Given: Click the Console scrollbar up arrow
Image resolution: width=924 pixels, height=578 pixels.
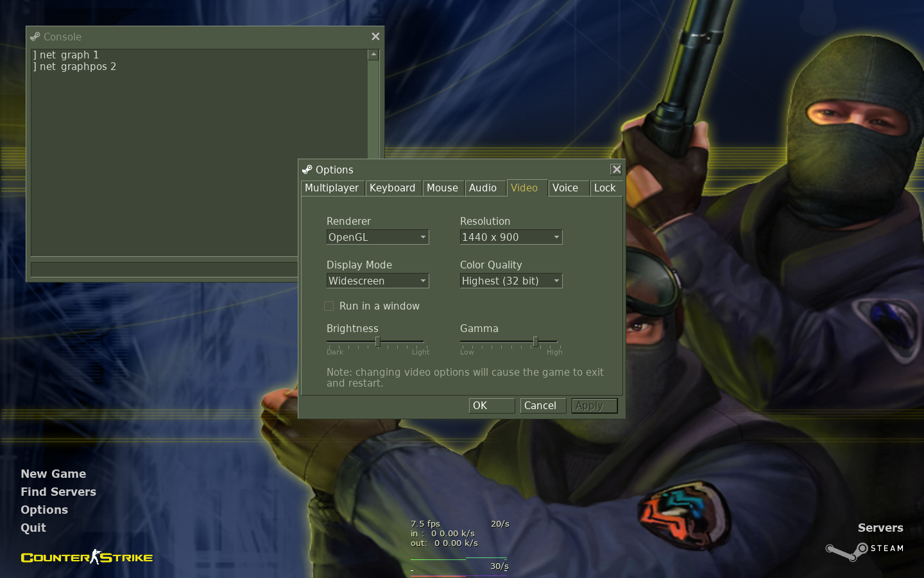Looking at the screenshot, I should 373,55.
